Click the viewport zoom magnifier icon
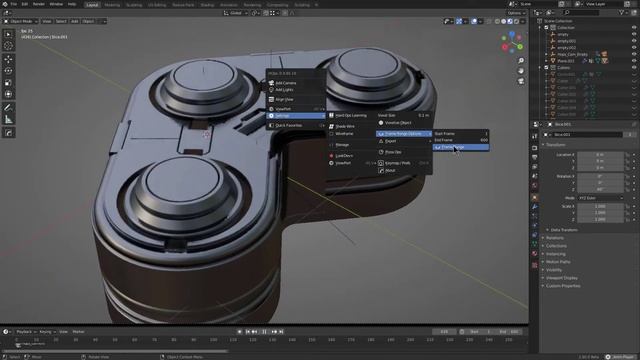 [x=521, y=61]
